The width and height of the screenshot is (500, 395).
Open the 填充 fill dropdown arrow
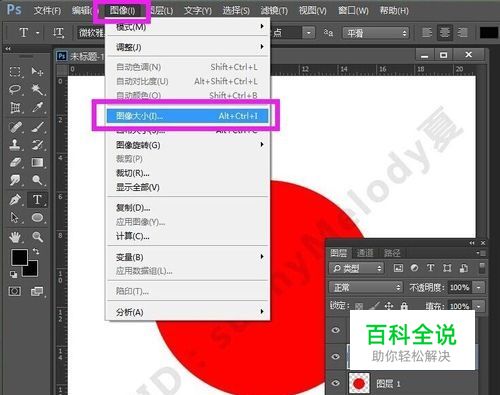479,306
